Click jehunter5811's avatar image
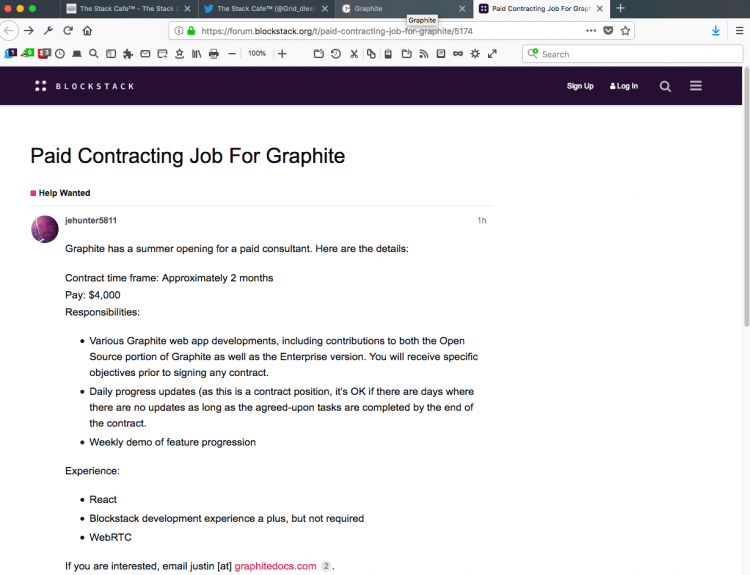Screen dimensions: 750x575 45,229
